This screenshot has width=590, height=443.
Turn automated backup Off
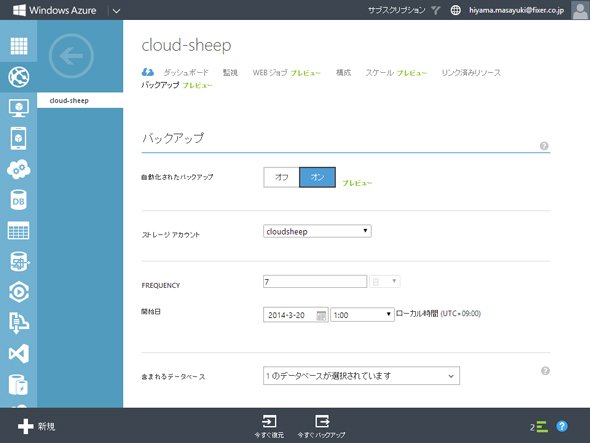pos(281,177)
